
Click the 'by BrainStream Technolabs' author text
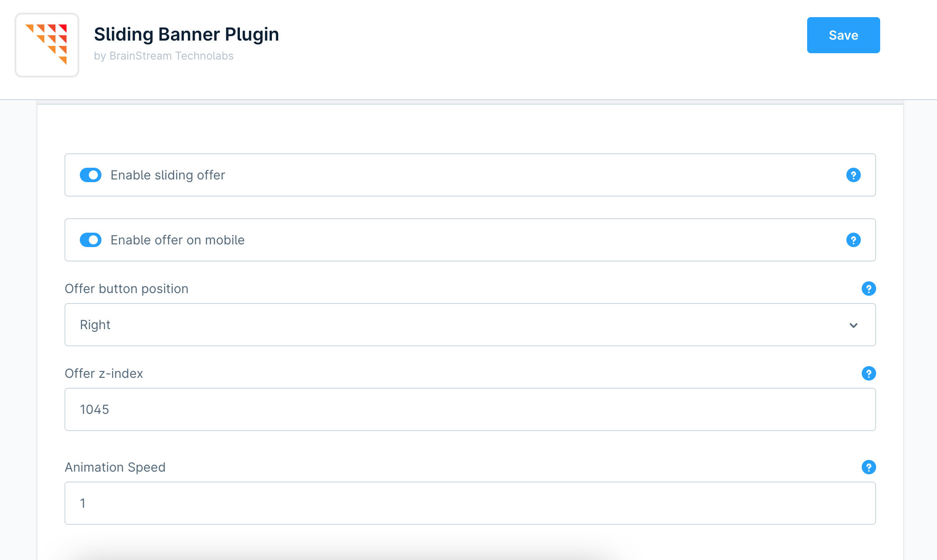tap(164, 56)
